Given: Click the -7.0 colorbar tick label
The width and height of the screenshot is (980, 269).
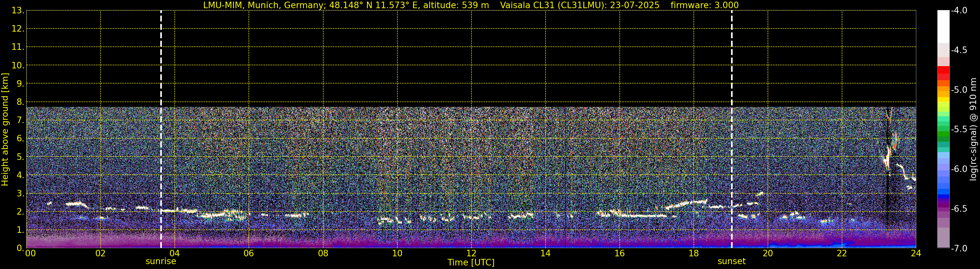Looking at the screenshot, I should click(959, 248).
